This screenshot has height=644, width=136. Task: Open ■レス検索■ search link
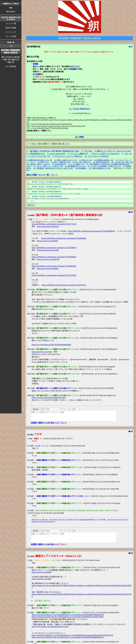pos(79,137)
